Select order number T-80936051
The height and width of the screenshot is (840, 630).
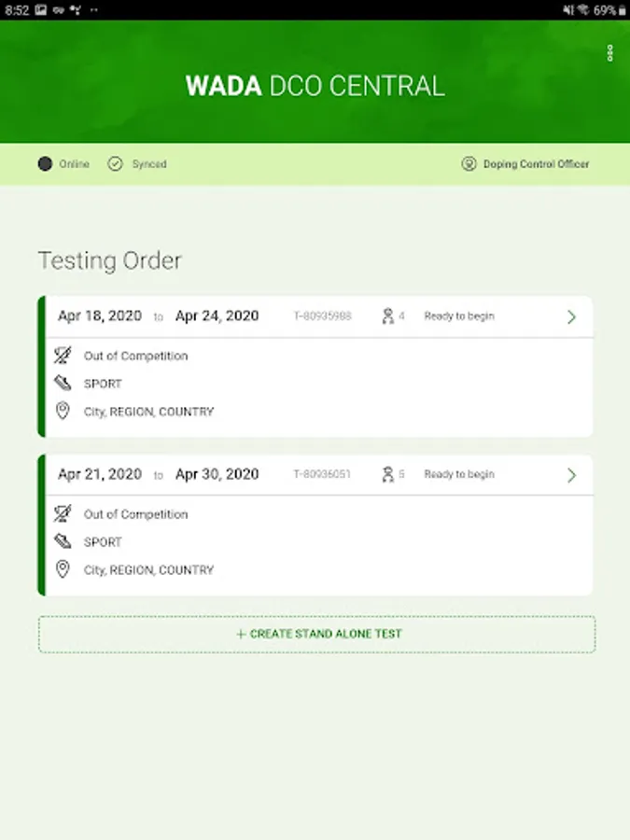click(x=322, y=474)
